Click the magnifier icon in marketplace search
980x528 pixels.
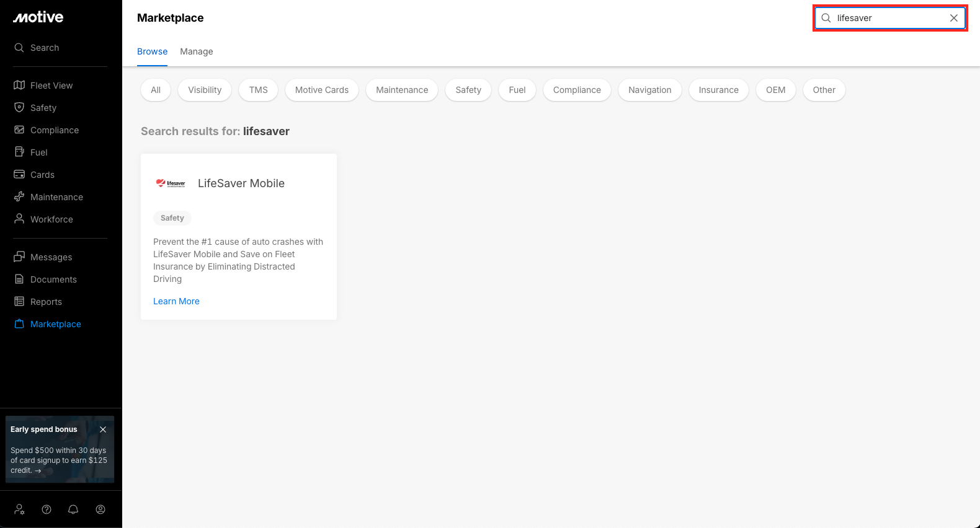tap(826, 18)
